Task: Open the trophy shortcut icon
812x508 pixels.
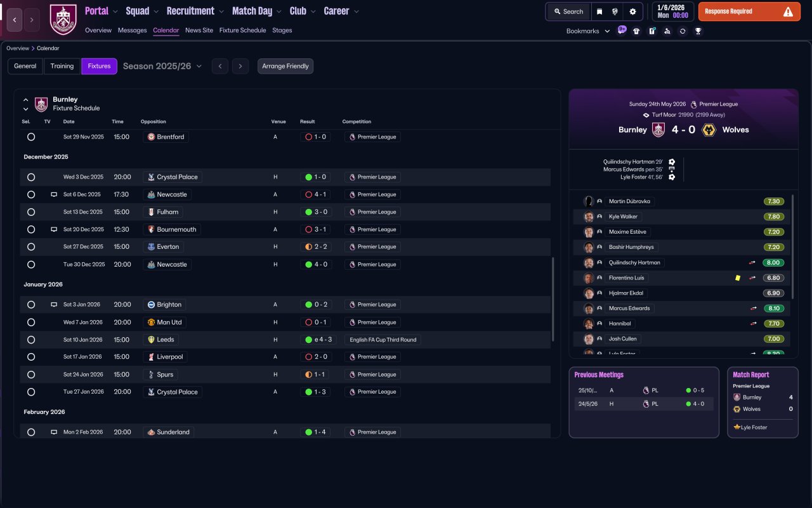Action: point(698,31)
